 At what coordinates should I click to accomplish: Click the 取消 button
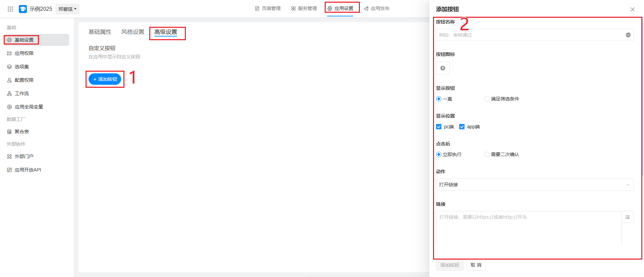pos(476,265)
